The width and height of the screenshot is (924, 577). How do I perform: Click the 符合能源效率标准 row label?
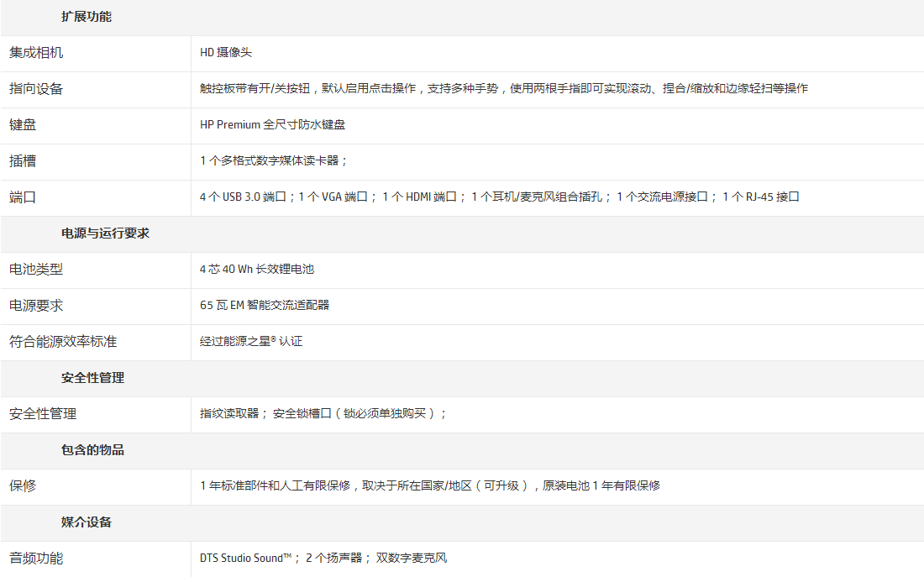tap(63, 342)
